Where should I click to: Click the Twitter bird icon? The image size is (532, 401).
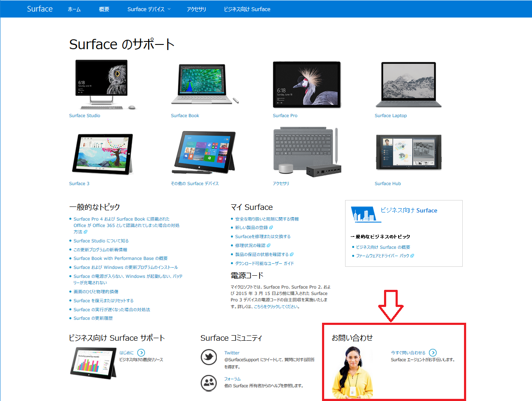[209, 357]
